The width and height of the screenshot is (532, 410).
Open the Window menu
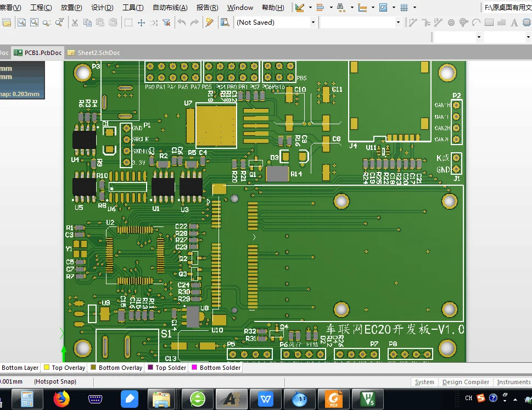(240, 8)
